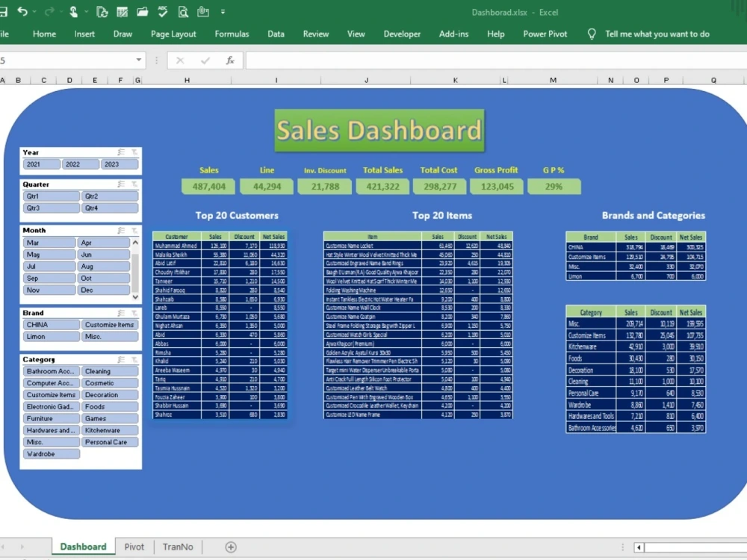The height and width of the screenshot is (560, 747).
Task: Toggle the Qtr2 slicer item
Action: point(110,196)
